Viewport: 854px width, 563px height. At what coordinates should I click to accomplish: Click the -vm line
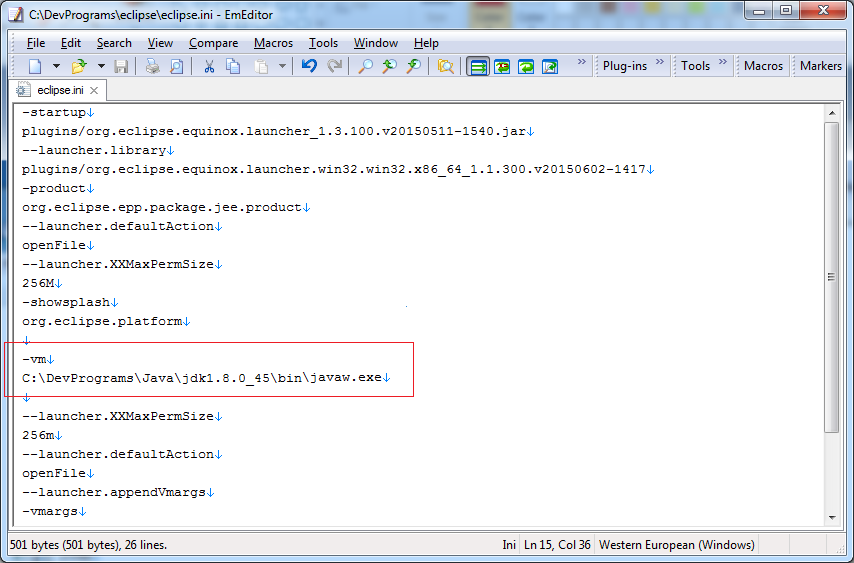tap(38, 359)
